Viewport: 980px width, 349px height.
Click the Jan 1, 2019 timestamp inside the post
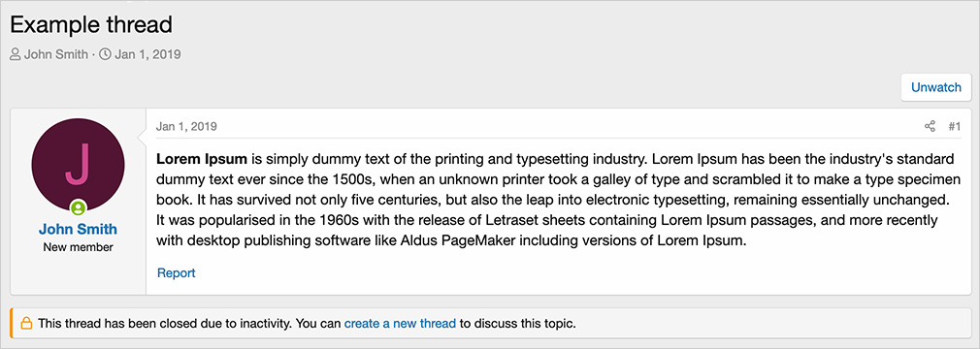[x=186, y=127]
